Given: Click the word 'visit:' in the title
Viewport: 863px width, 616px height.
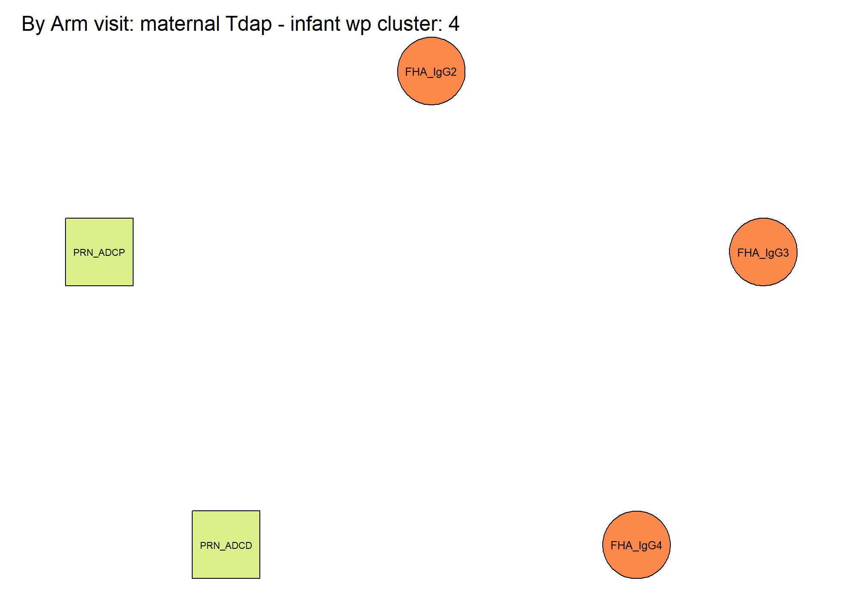Looking at the screenshot, I should coord(114,24).
